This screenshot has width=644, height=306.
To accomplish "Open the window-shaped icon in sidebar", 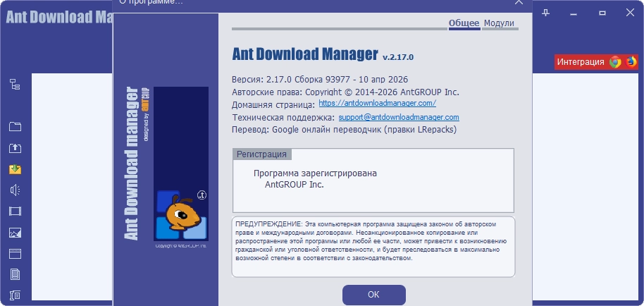I will [x=16, y=253].
